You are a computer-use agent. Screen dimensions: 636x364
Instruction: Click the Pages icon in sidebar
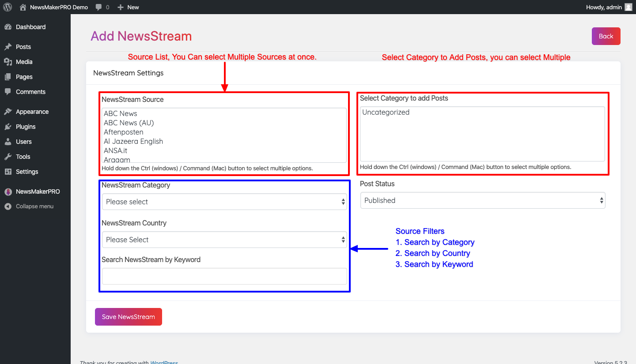pyautogui.click(x=8, y=77)
